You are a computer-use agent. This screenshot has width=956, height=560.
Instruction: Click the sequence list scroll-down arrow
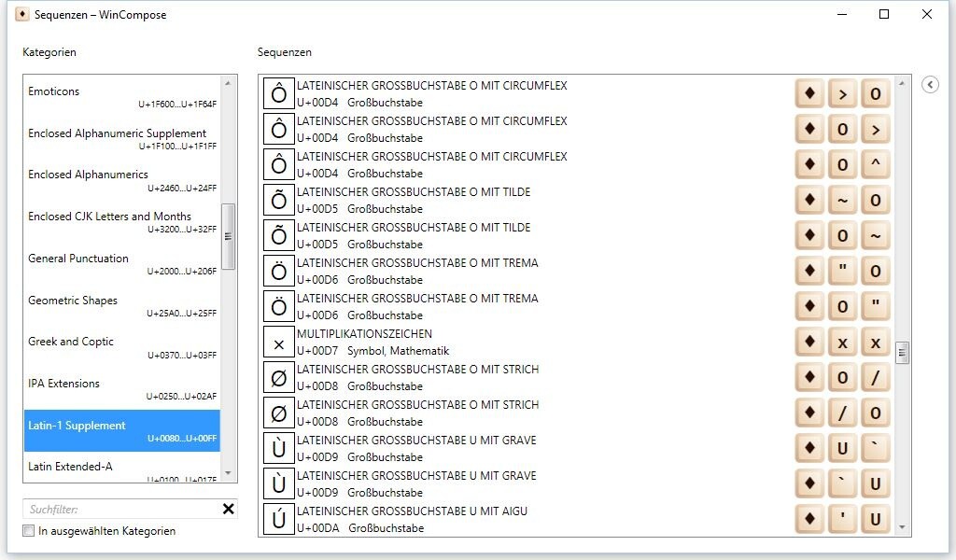903,527
